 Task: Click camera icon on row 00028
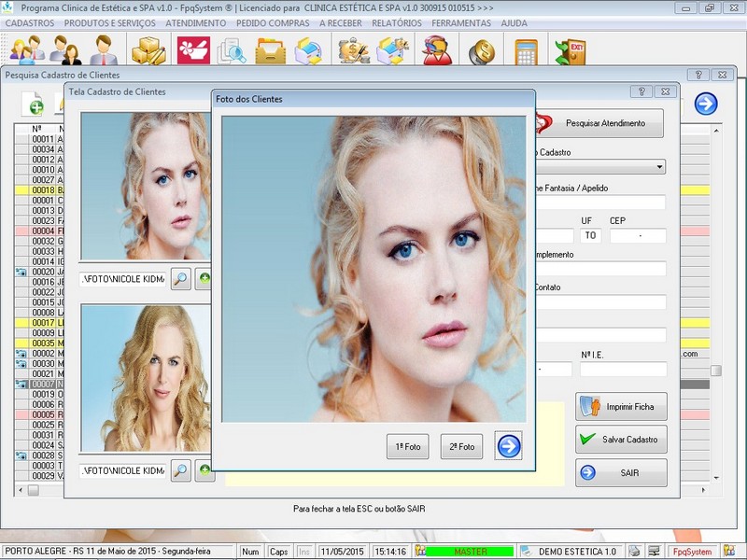[x=21, y=455]
